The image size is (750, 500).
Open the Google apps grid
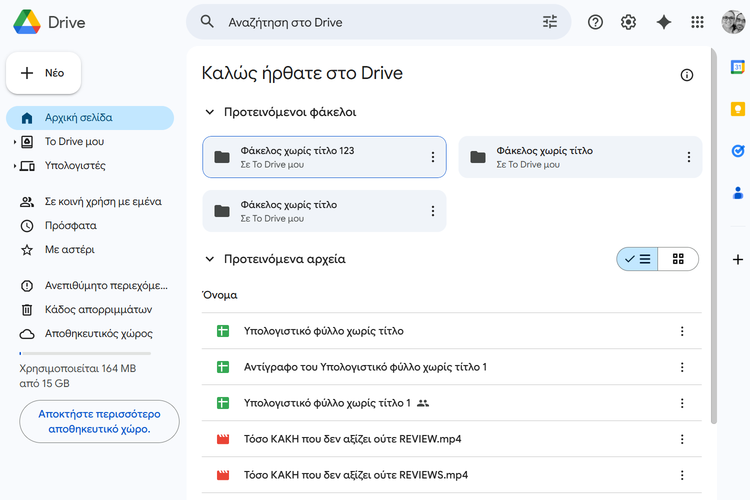[698, 22]
